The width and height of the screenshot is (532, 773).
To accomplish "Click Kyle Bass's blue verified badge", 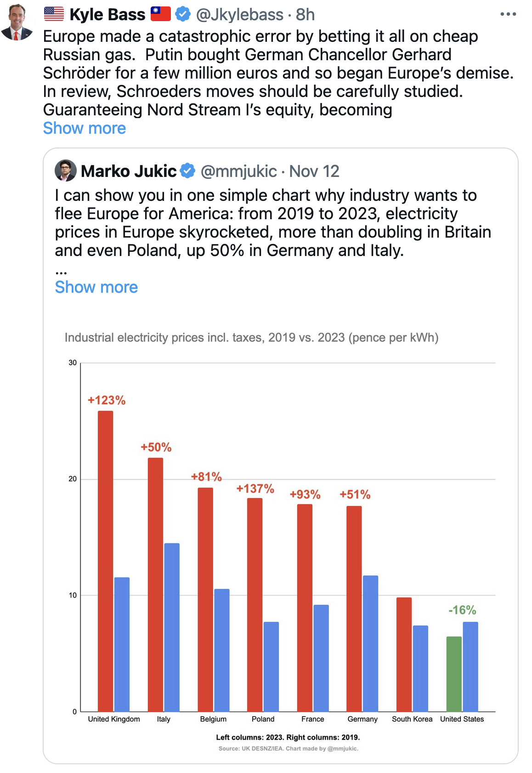I will tap(183, 14).
